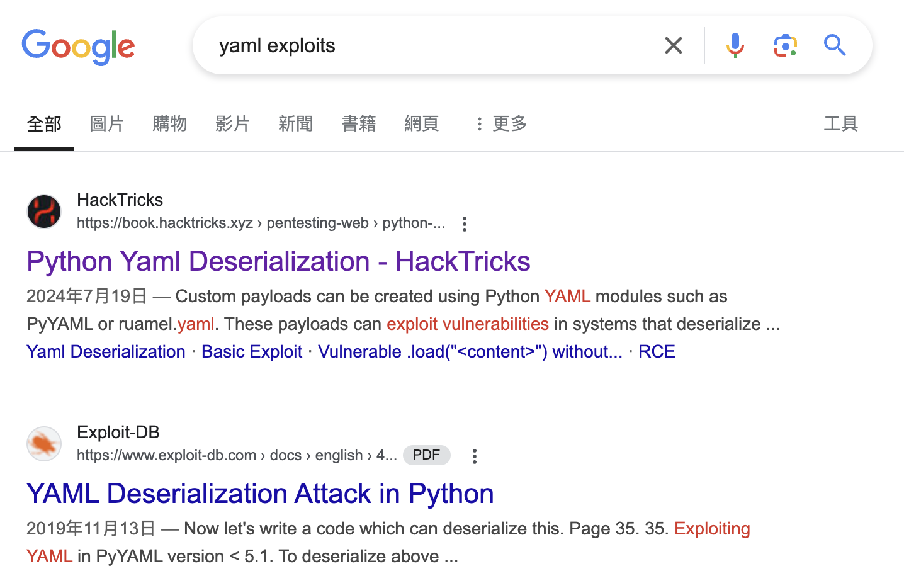Click the HackTricks site favicon

pyautogui.click(x=44, y=211)
